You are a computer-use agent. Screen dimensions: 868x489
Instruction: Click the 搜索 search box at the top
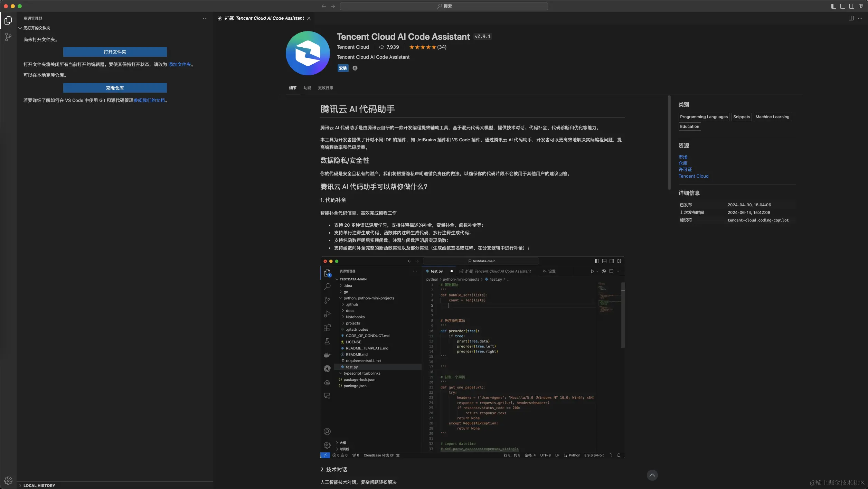click(x=444, y=6)
